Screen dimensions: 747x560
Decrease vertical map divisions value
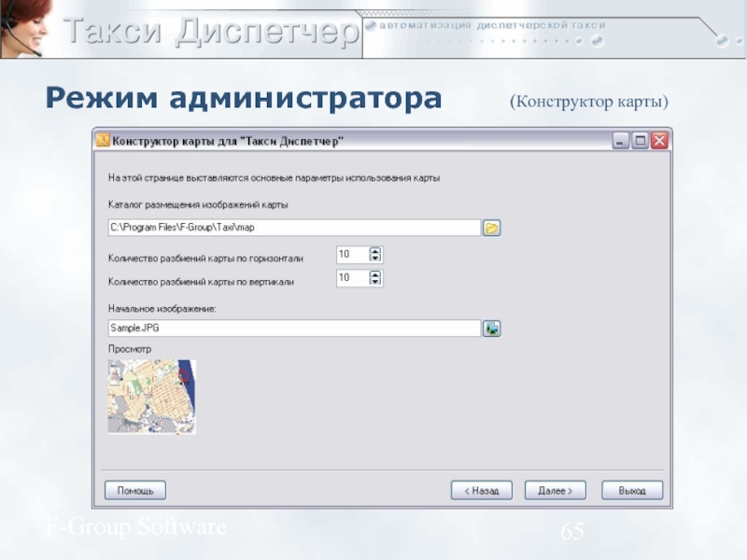[x=375, y=282]
